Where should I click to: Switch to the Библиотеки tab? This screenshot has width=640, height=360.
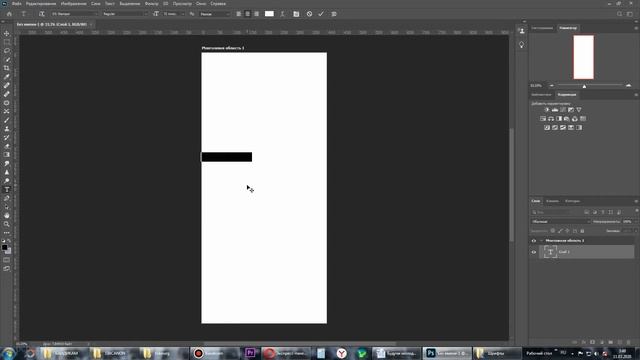[x=541, y=95]
